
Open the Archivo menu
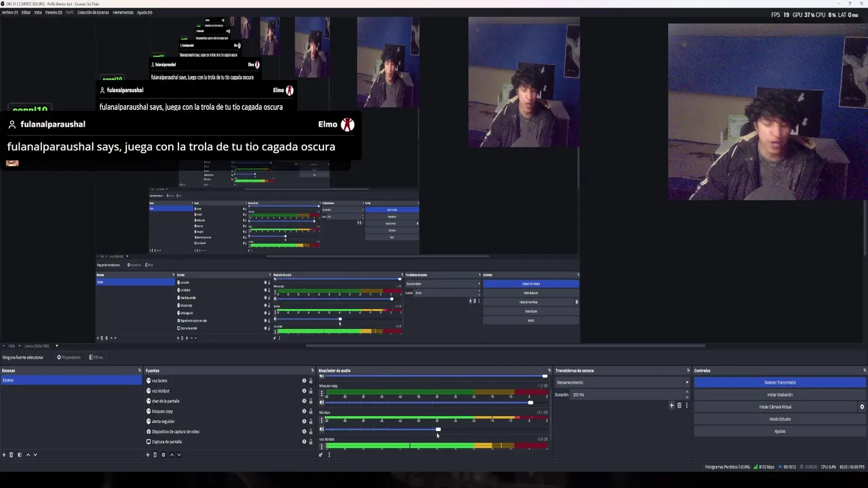tap(9, 12)
